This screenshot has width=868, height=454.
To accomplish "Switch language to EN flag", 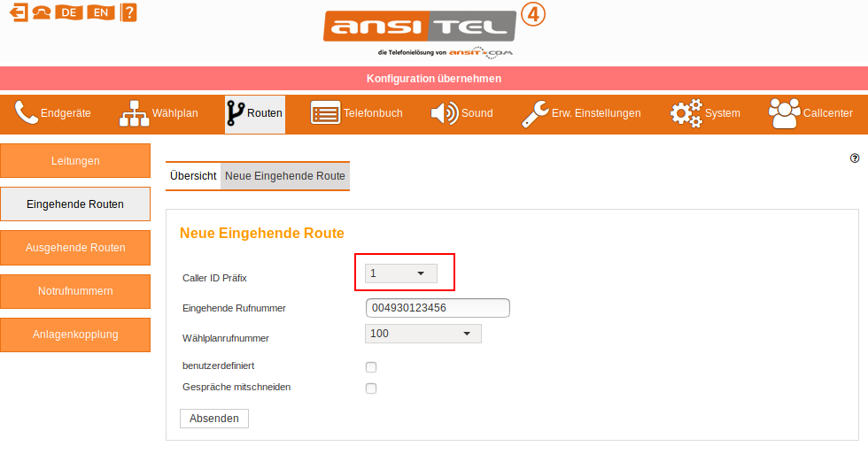I will pyautogui.click(x=101, y=12).
